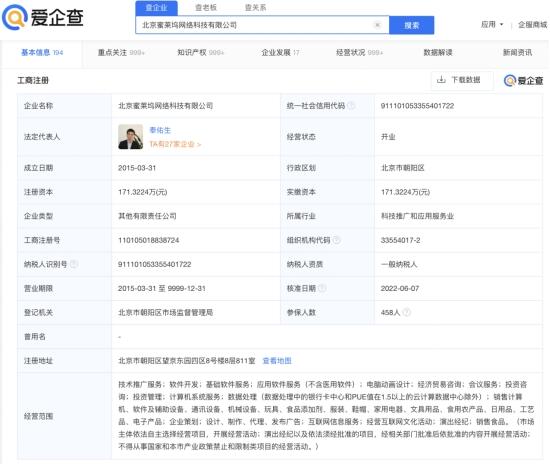Open the legal representative name link

tap(160, 130)
